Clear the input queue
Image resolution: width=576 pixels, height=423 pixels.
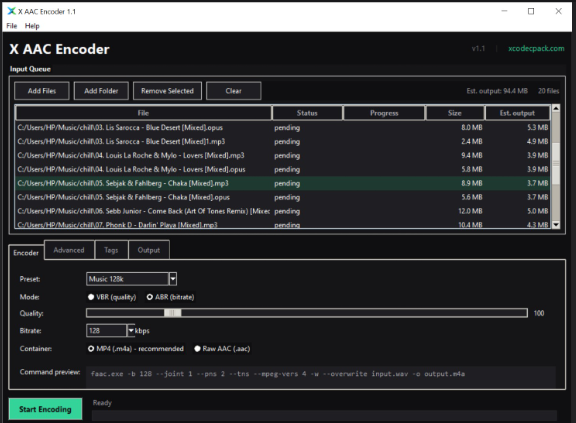pos(234,91)
